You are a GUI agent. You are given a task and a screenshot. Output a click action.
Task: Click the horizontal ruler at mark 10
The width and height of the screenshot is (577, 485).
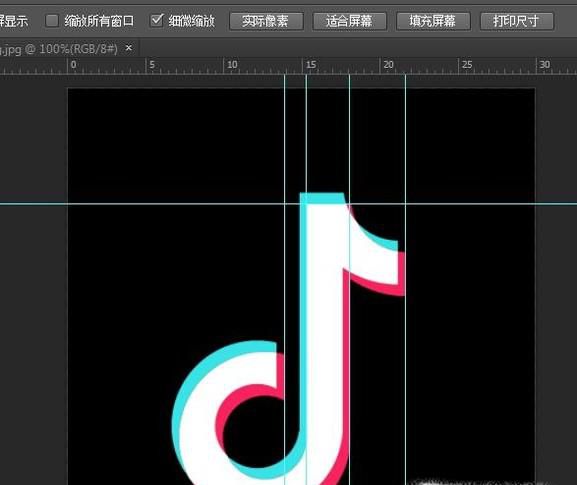[233, 65]
